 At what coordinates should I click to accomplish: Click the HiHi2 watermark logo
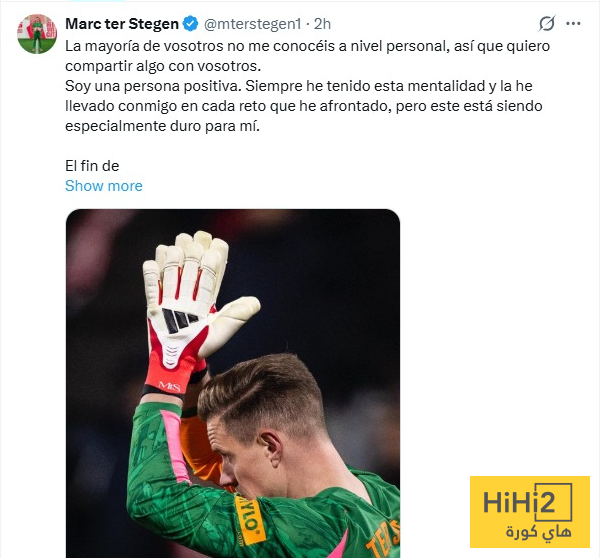pos(530,512)
